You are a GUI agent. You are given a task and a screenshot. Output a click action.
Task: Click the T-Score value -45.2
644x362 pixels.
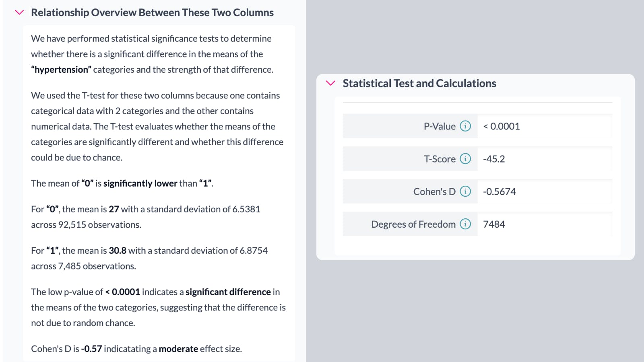[494, 158]
